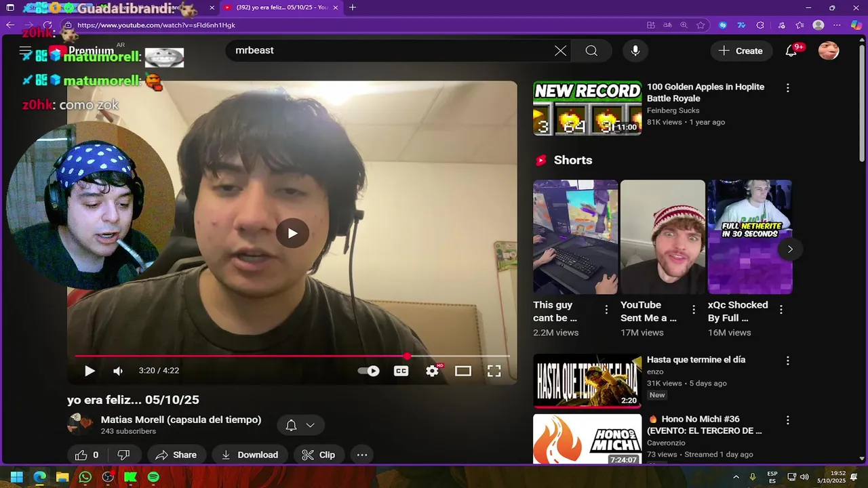Open browser settings and more (three dots)
Image resolution: width=868 pixels, height=488 pixels.
pos(837,25)
